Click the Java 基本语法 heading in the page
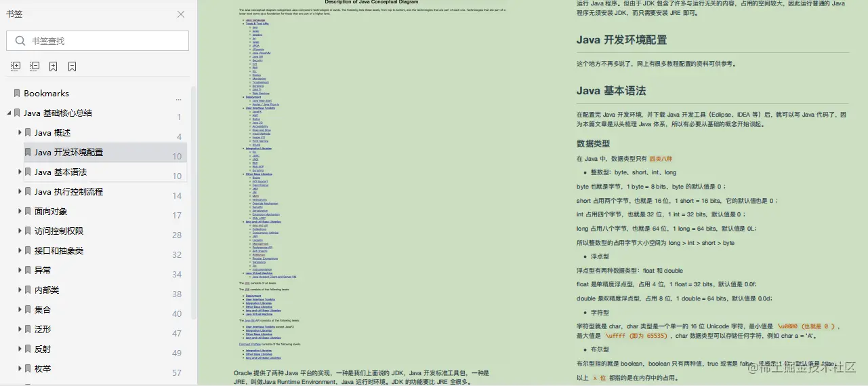868x386 pixels. pos(611,91)
